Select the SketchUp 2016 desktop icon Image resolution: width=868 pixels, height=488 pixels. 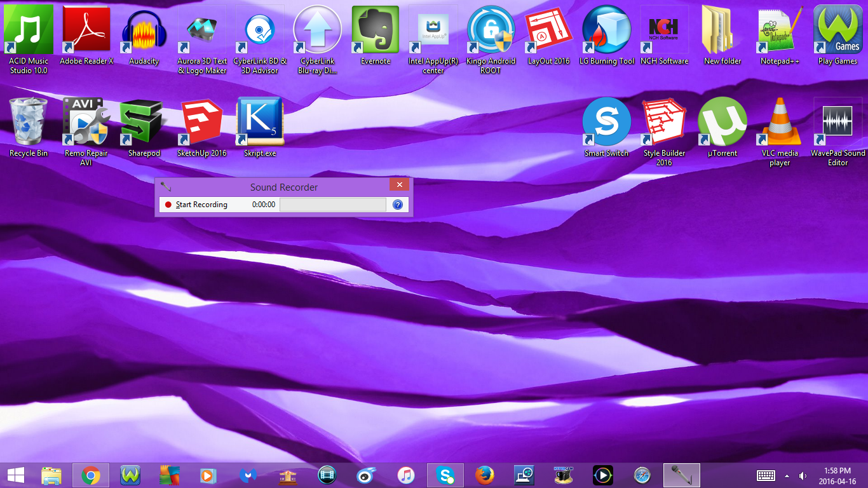point(202,128)
